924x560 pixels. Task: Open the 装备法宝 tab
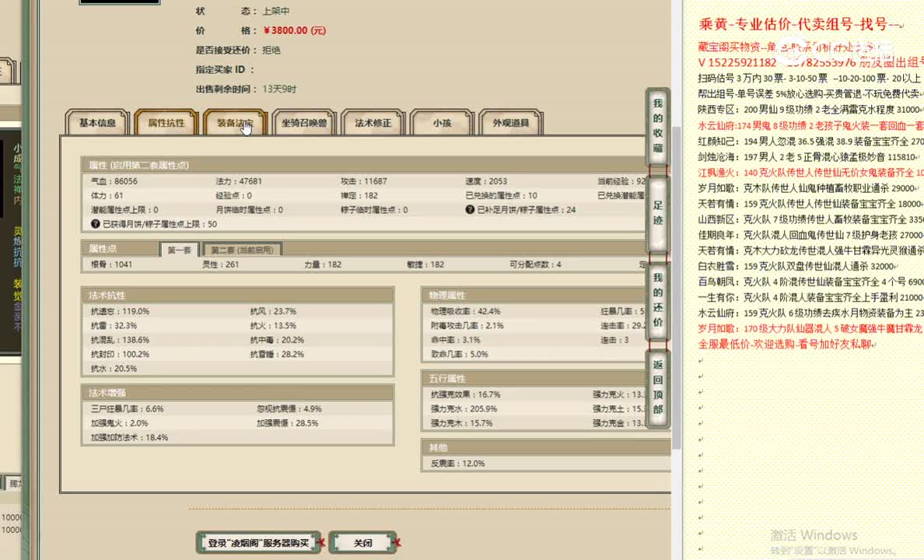pyautogui.click(x=235, y=123)
